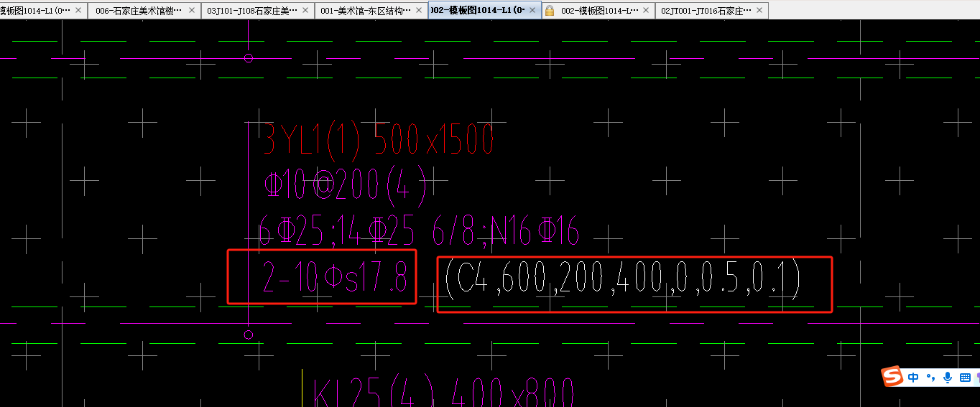Close the 02JT001-JT016石家庄 tab
The width and height of the screenshot is (980, 407).
pyautogui.click(x=759, y=11)
